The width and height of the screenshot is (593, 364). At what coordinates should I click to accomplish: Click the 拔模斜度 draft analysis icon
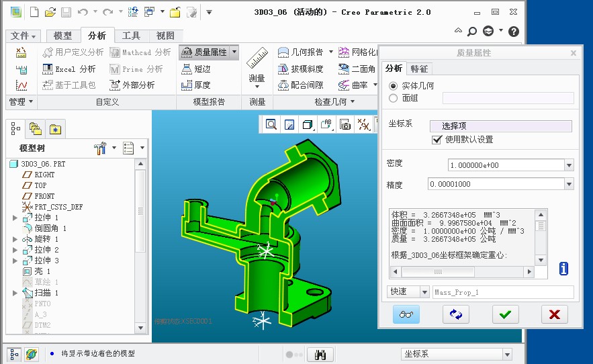(x=283, y=69)
